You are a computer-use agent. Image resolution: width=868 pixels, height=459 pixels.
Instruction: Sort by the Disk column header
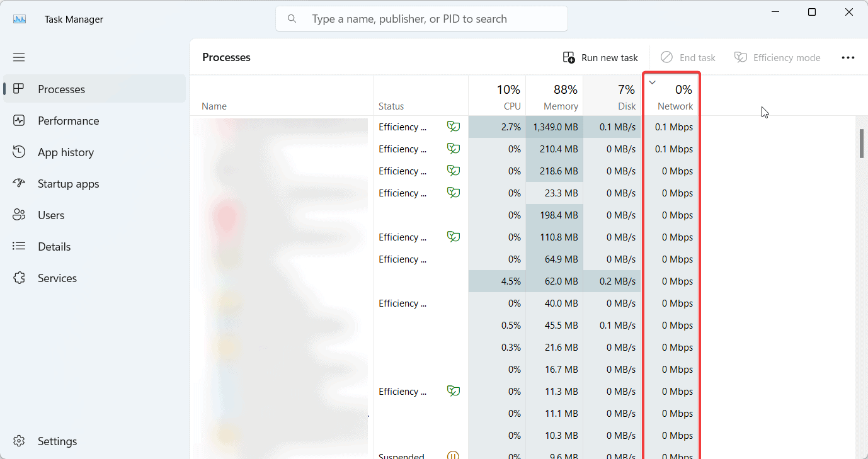612,96
